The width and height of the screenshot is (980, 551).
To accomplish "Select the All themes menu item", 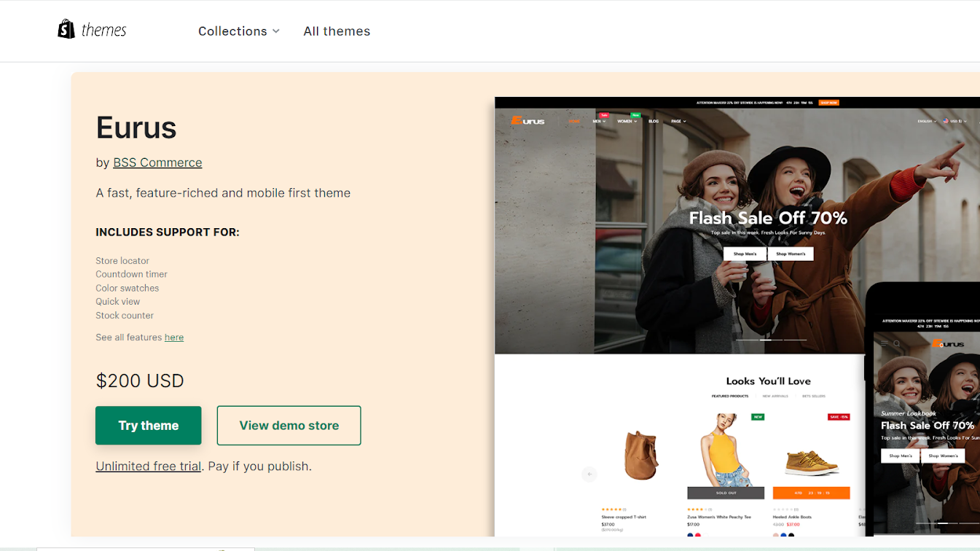I will click(x=337, y=31).
